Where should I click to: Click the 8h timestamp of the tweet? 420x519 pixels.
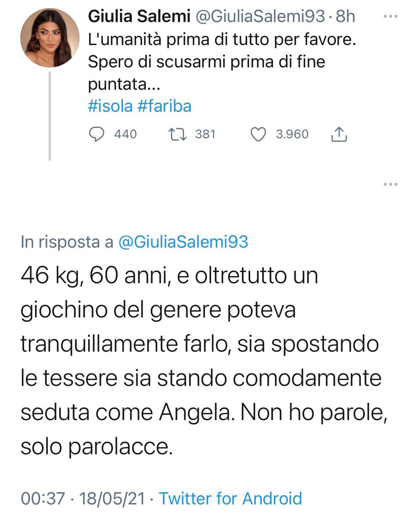345,17
